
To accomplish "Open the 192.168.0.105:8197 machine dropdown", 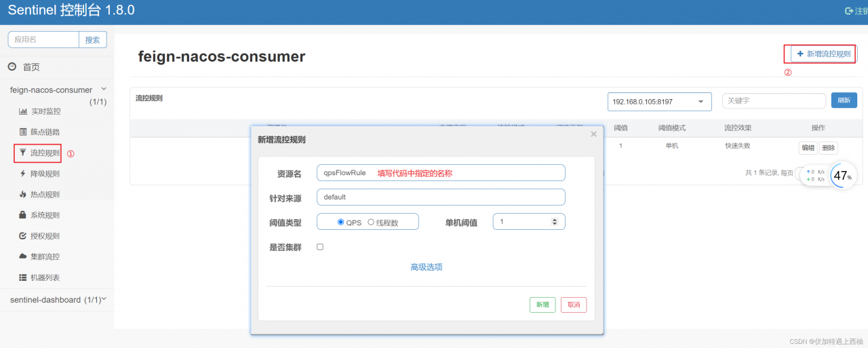I will pos(660,102).
